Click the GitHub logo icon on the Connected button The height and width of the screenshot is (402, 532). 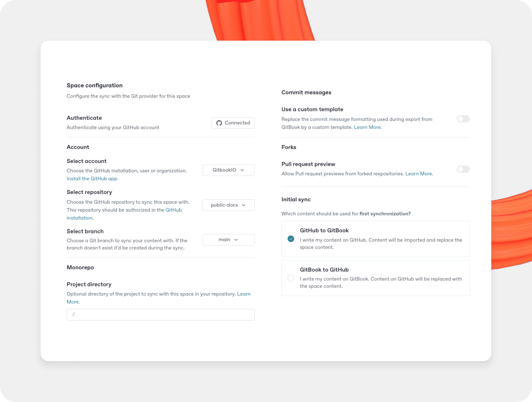click(219, 123)
